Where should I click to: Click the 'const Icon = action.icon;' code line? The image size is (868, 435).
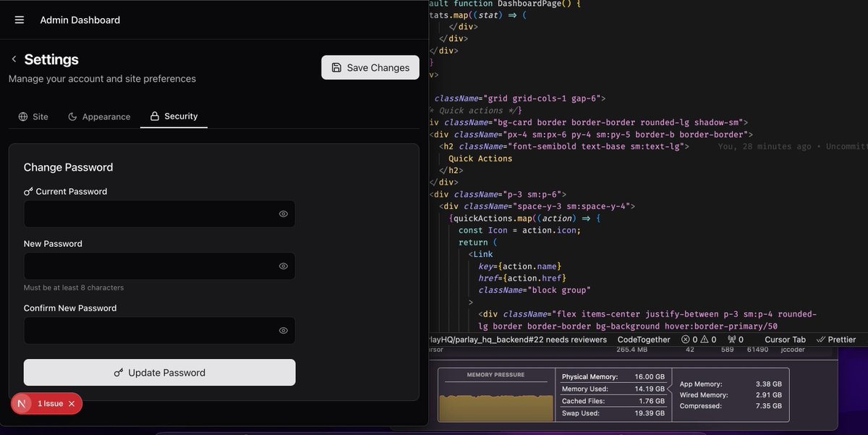click(x=519, y=230)
